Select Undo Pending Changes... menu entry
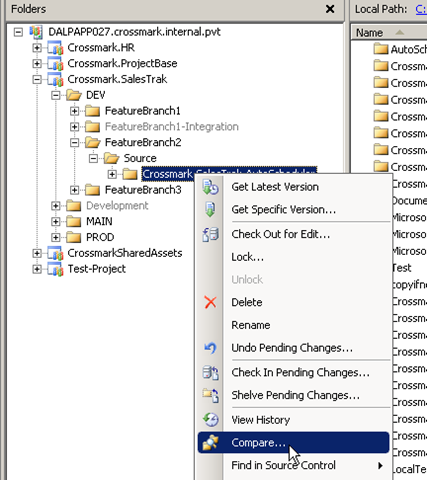Screen dimensions: 427x480 coord(293,348)
